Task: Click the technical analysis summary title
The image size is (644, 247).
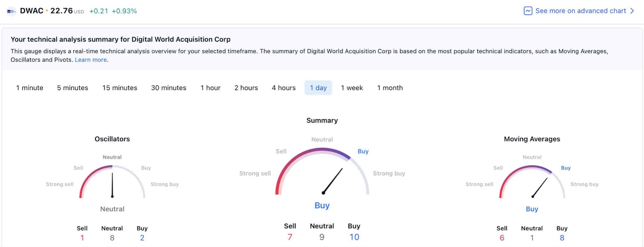Action: point(121,39)
